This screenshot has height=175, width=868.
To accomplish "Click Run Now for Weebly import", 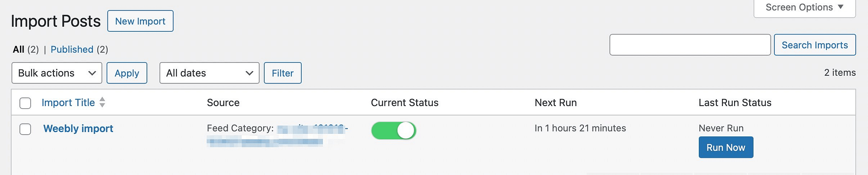I will coord(726,147).
